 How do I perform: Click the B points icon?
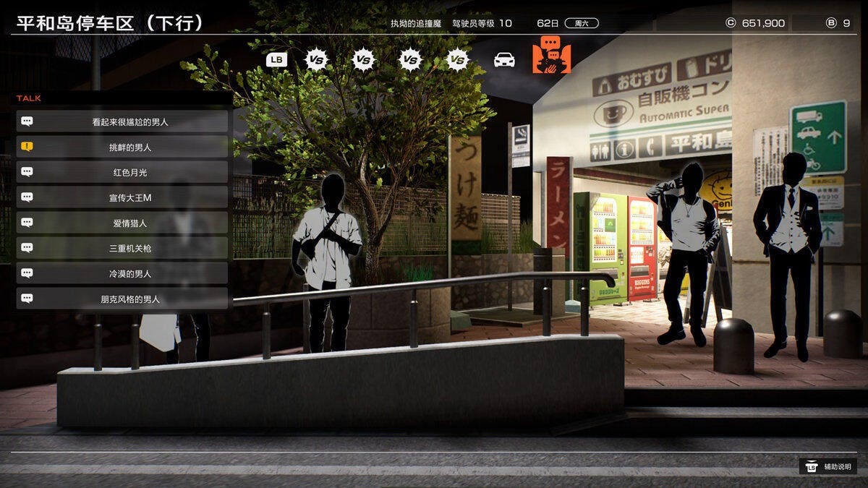click(x=831, y=23)
